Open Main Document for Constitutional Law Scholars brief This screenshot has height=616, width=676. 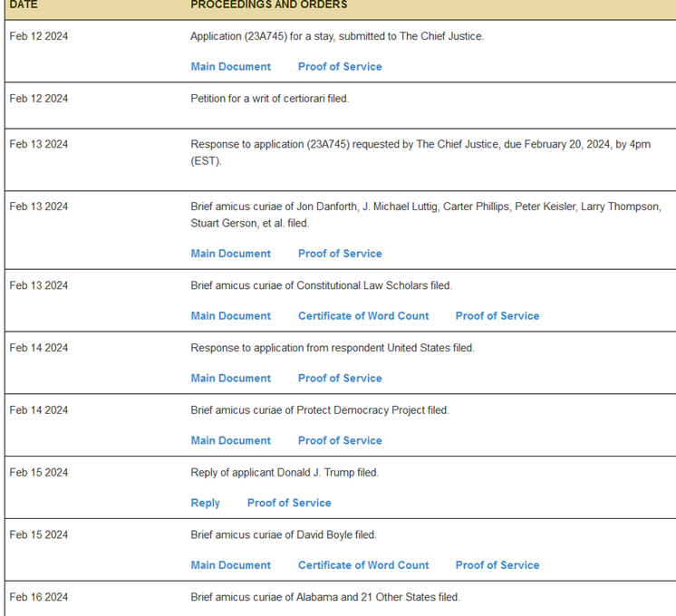231,316
